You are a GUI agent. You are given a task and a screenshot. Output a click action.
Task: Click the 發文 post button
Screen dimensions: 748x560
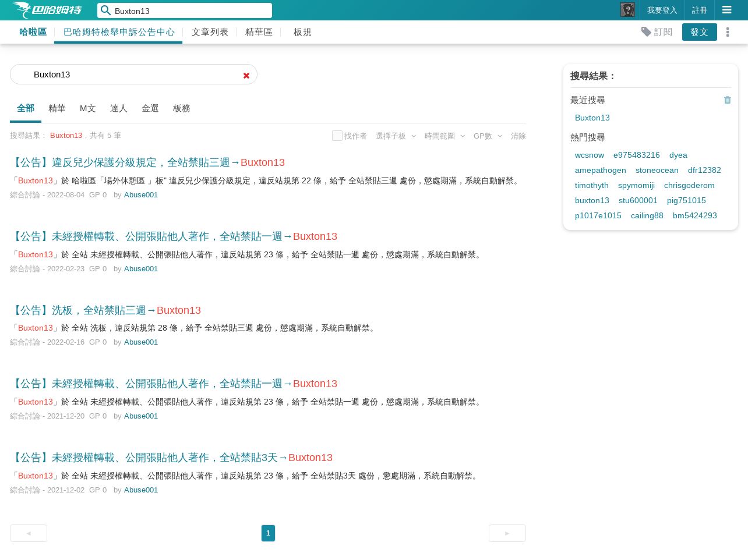click(x=700, y=32)
